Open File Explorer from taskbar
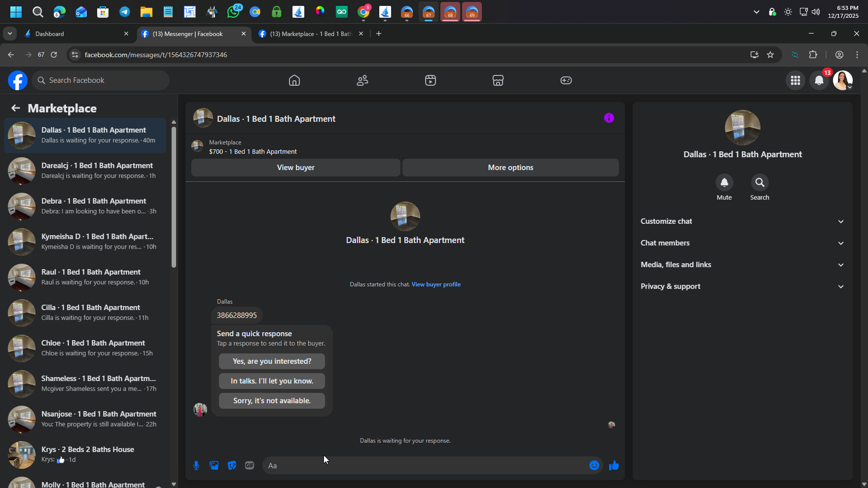Image resolution: width=868 pixels, height=488 pixels. [x=146, y=12]
